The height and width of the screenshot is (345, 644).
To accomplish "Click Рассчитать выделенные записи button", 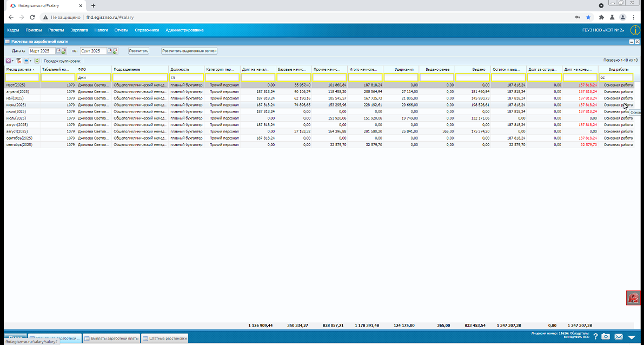I will tap(189, 51).
